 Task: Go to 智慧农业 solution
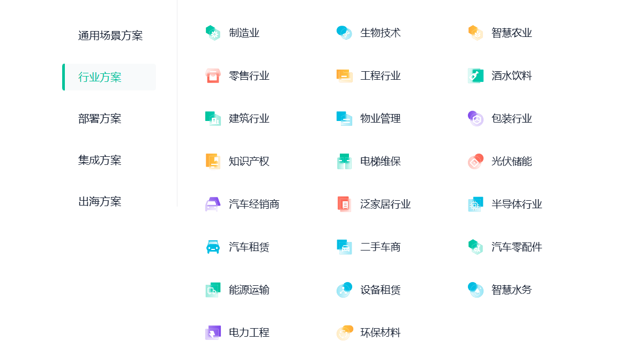pyautogui.click(x=511, y=33)
